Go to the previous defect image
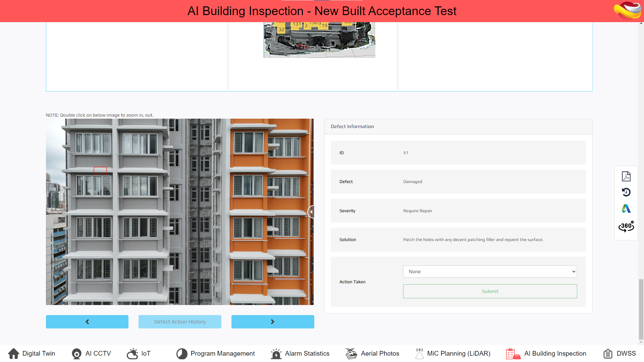The image size is (644, 362). 87,322
